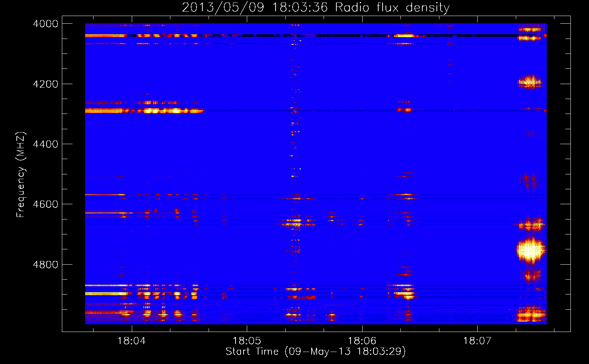Screen dimensions: 589x364
Task: Click the 4600 frequency axis label
Action: (46, 204)
